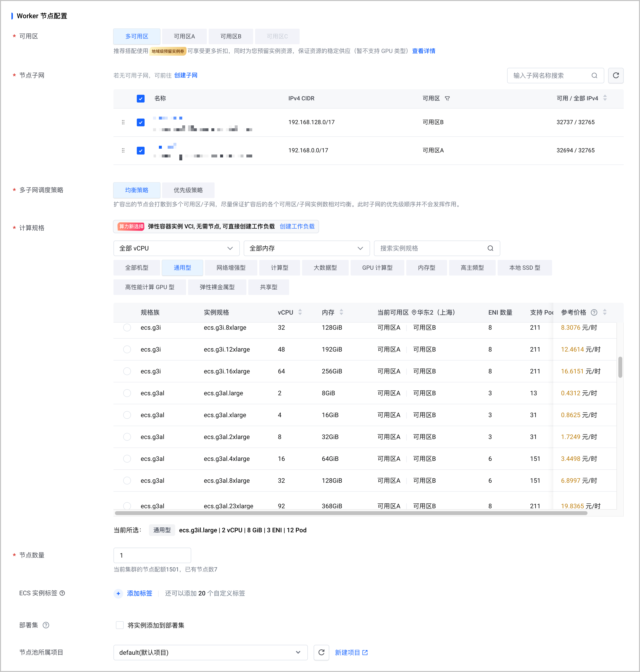
Task: Uncheck subnet 192.168.128.0/17 checkbox
Action: pos(140,122)
